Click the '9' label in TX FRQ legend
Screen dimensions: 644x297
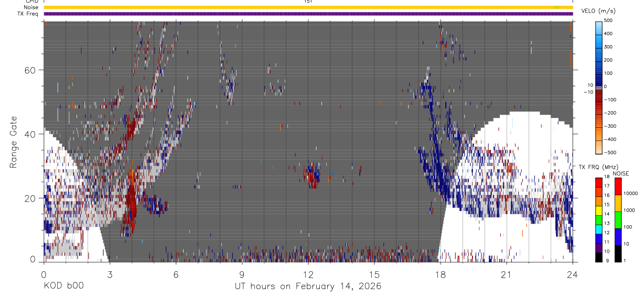(607, 260)
